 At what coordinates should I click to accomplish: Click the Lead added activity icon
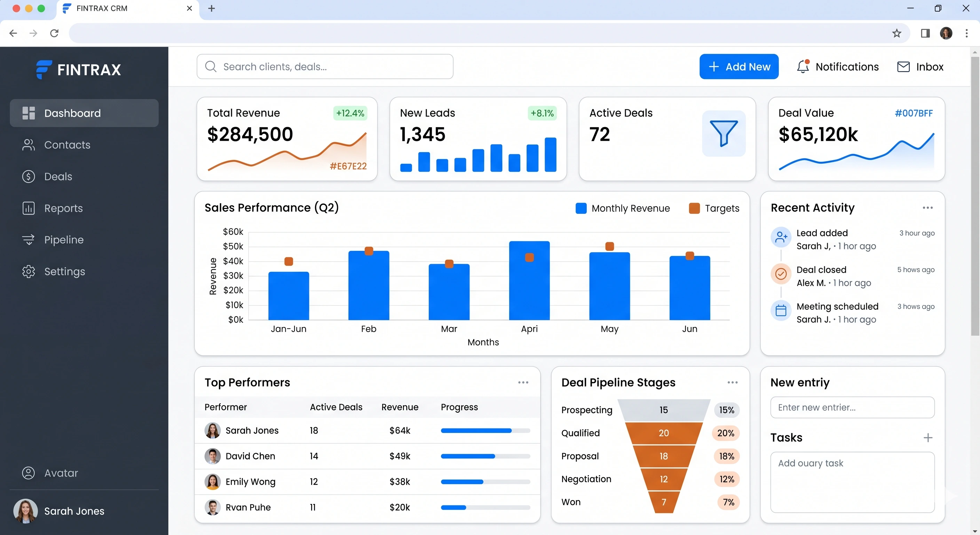(781, 237)
